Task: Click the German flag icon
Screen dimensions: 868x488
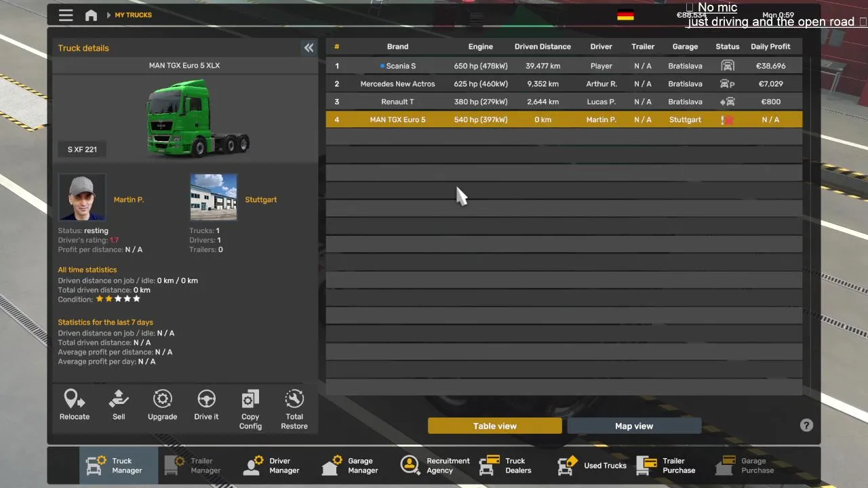Action: click(x=625, y=15)
